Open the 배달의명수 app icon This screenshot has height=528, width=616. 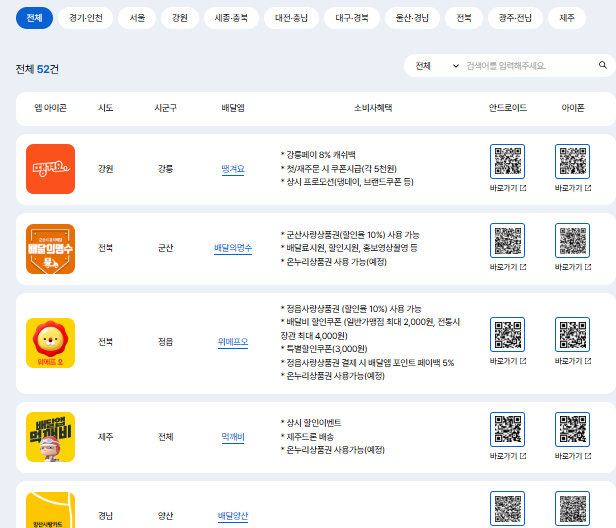pyautogui.click(x=50, y=249)
